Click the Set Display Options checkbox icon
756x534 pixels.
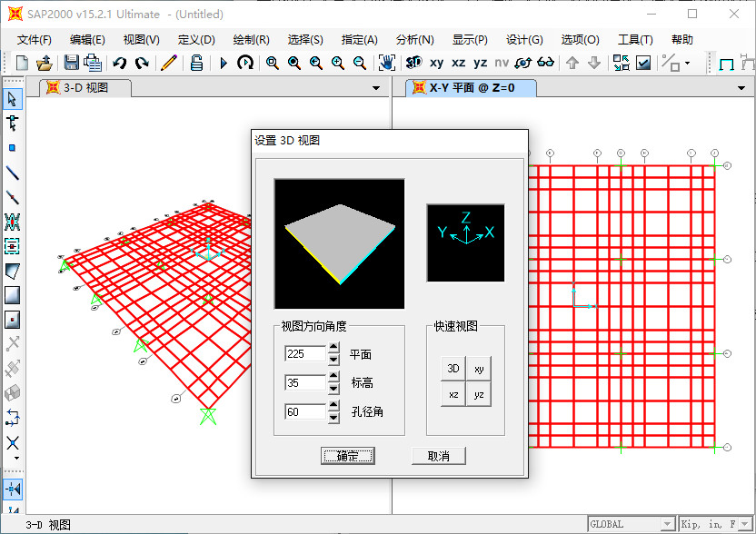[643, 63]
